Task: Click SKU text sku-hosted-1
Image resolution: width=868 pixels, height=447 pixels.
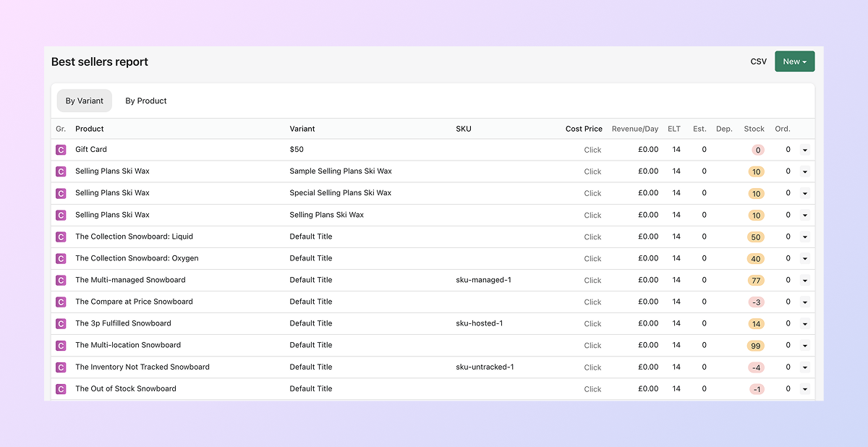Action: (479, 323)
